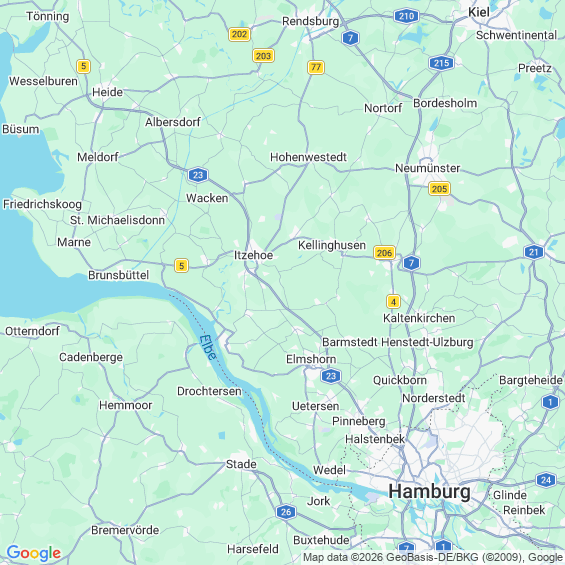Click the yellow 202 road shield

point(239,34)
